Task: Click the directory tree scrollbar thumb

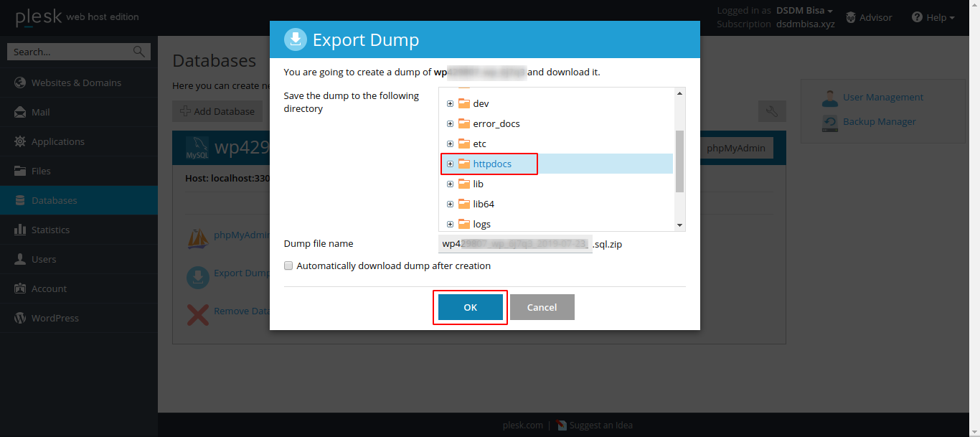Action: click(679, 161)
